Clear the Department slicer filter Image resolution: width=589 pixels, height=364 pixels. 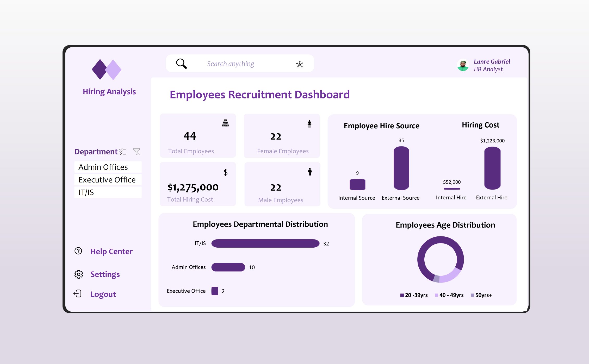(x=137, y=152)
